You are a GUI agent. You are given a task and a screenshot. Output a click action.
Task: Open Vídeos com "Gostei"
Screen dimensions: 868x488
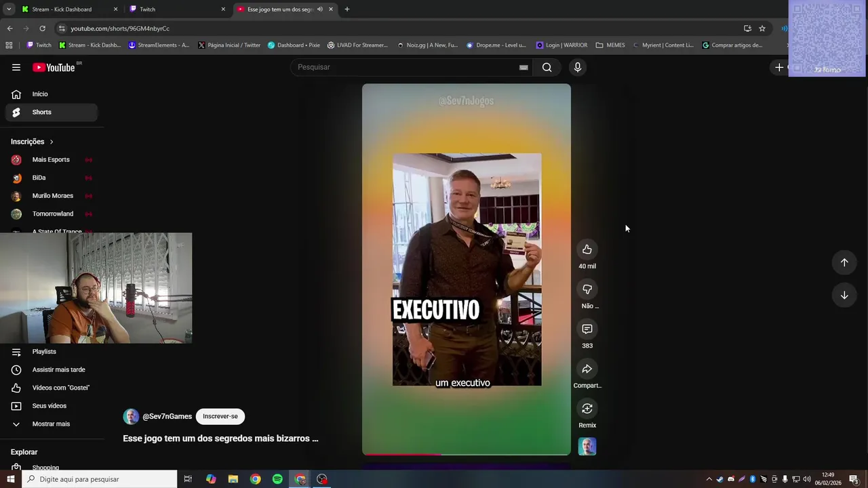click(51, 388)
